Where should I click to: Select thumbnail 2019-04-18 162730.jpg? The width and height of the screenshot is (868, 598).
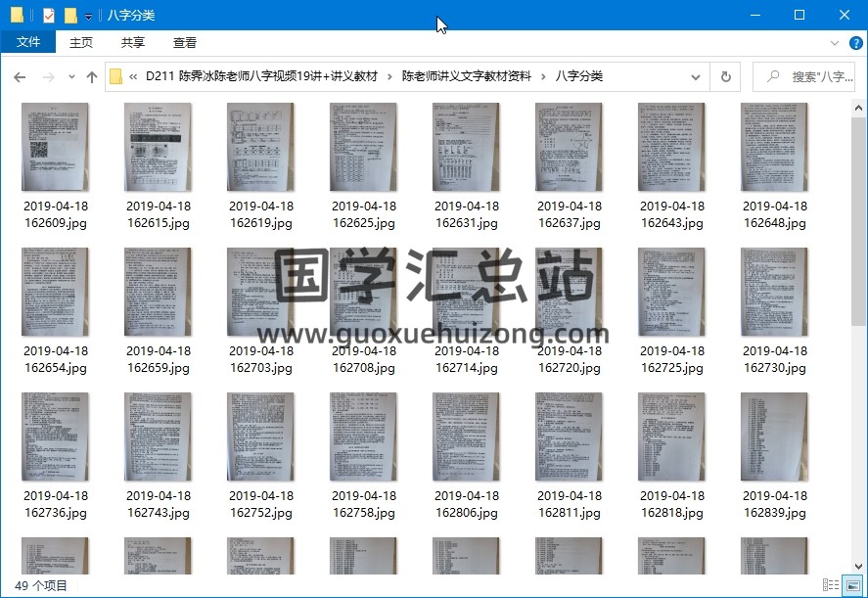click(x=774, y=292)
